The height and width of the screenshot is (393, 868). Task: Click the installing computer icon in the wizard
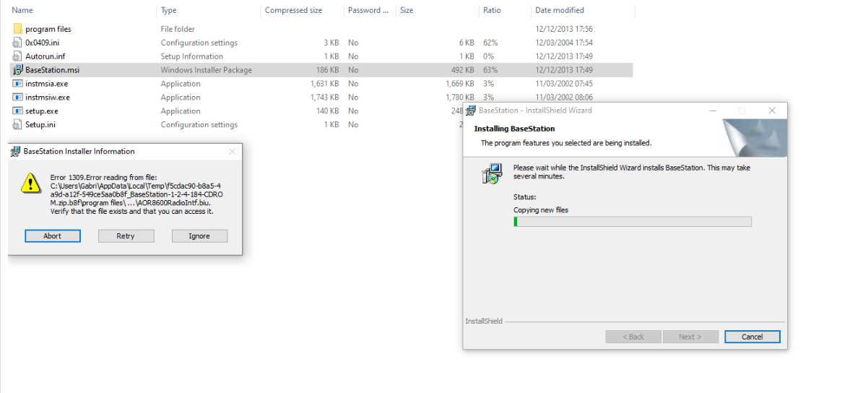[x=492, y=174]
